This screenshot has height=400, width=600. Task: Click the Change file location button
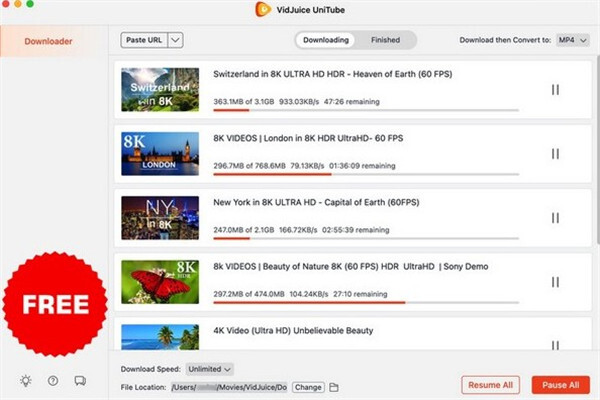coord(308,387)
